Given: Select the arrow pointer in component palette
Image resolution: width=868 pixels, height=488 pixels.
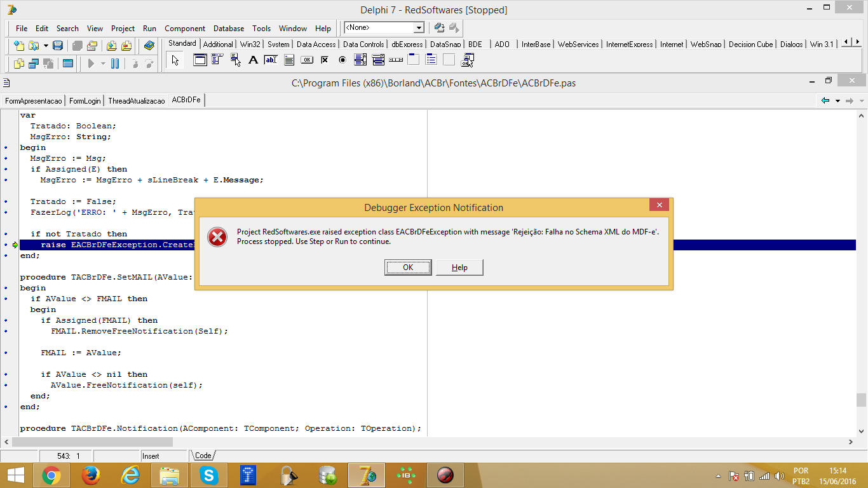Looking at the screenshot, I should tap(175, 60).
